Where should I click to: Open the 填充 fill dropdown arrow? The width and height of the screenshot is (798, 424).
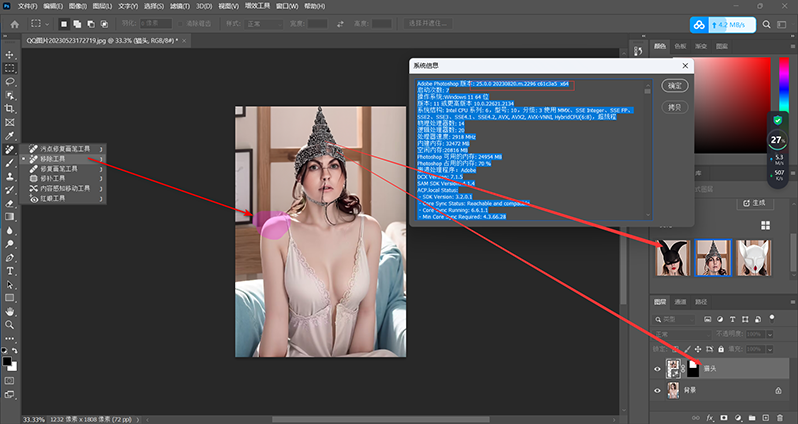[x=770, y=349]
